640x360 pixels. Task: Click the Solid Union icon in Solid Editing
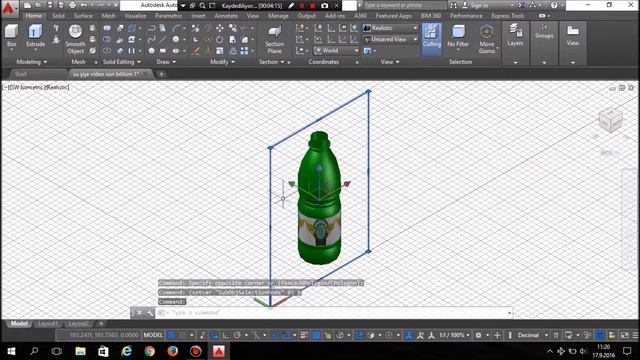pyautogui.click(x=107, y=28)
